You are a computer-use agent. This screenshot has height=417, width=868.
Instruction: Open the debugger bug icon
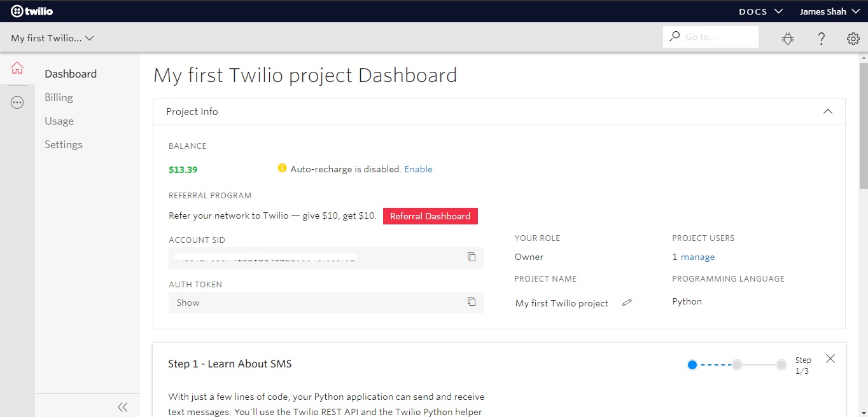[x=788, y=38]
